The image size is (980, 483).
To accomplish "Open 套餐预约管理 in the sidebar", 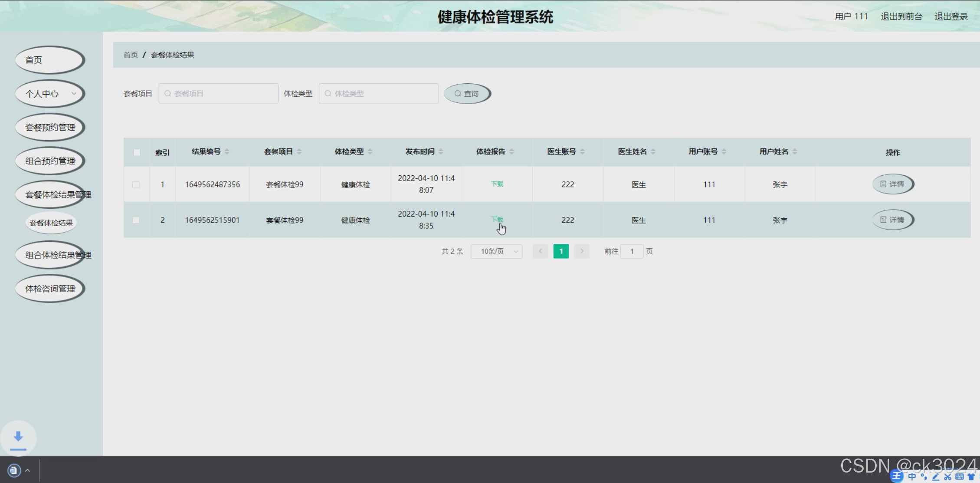I will (x=49, y=127).
